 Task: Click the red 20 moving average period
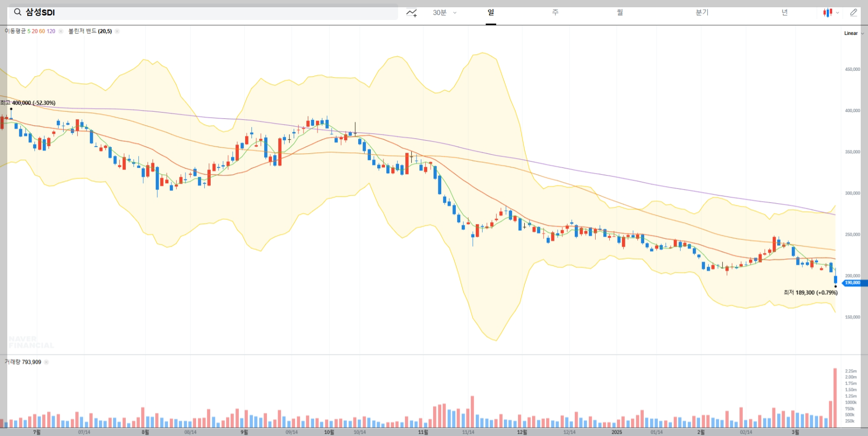[34, 31]
